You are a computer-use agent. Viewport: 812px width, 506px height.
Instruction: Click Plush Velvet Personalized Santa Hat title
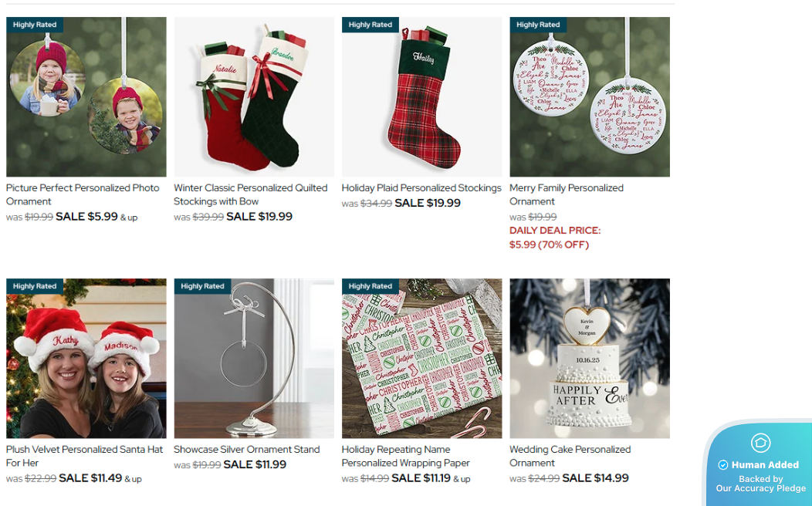point(84,457)
